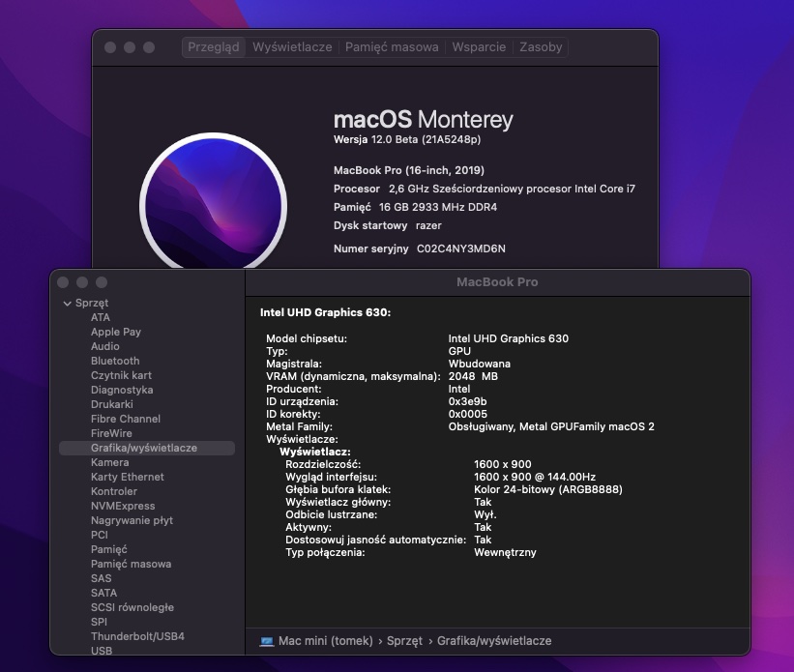794x672 pixels.
Task: Click the 1600 x 900 @ 144.00Hz value
Action: click(535, 477)
